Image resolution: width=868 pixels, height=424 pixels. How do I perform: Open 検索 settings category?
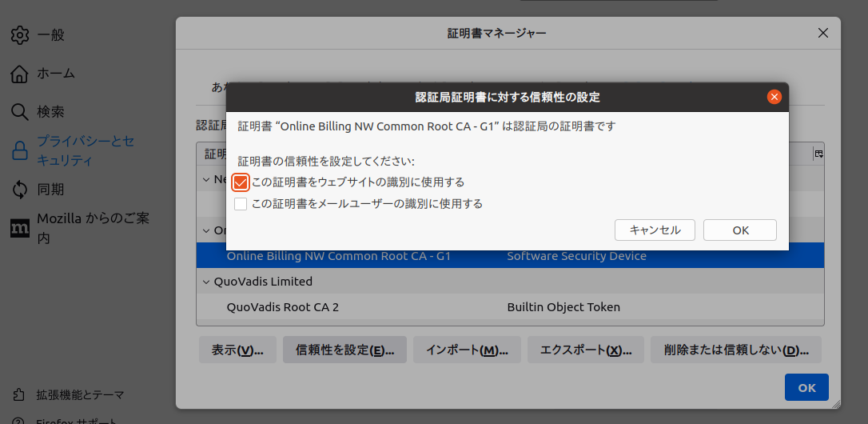[x=51, y=112]
